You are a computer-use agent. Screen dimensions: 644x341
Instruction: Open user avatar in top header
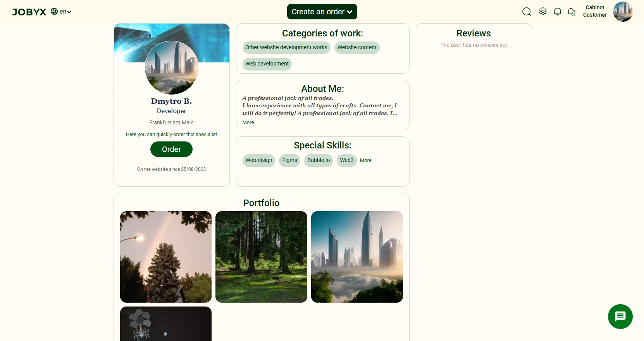(x=623, y=12)
